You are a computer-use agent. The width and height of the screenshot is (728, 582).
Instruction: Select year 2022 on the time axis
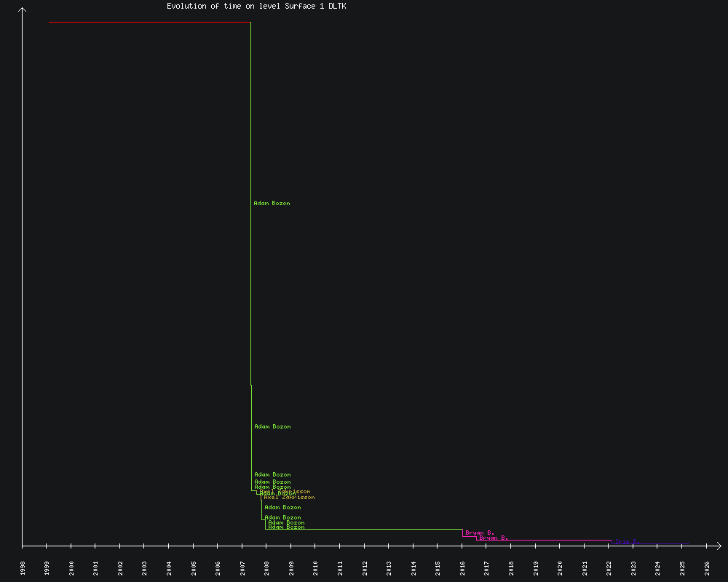tap(609, 568)
